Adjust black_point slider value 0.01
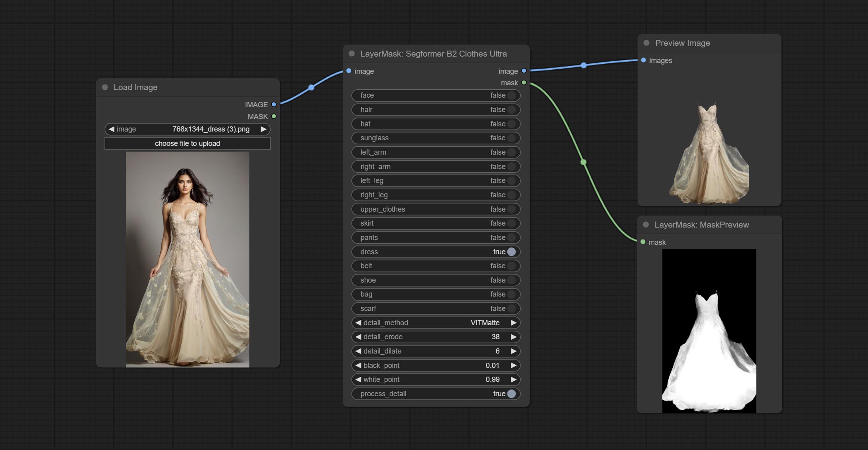This screenshot has width=868, height=450. 492,365
